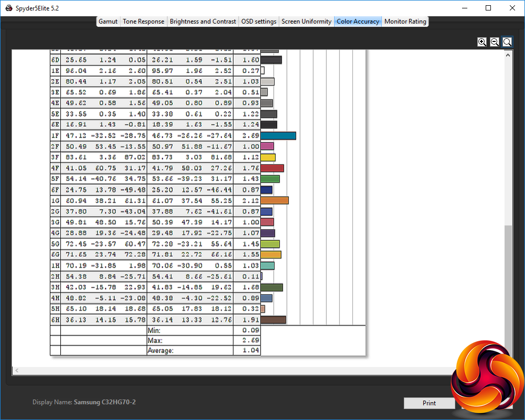
Task: Click the Delta E value 2.69 in row 1F
Action: [x=251, y=135]
